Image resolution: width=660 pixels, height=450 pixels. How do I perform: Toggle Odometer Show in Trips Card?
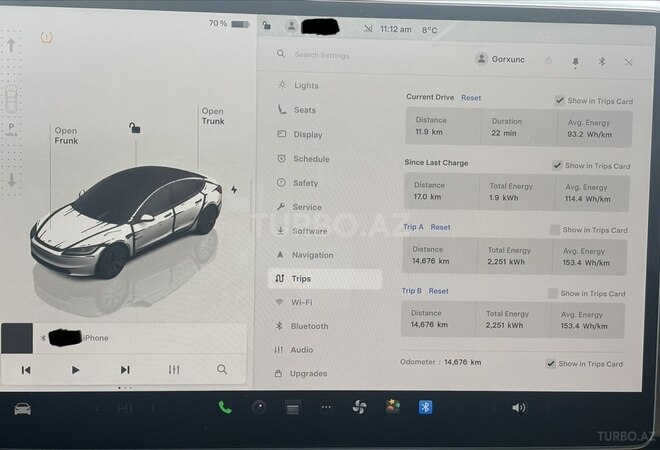(x=551, y=363)
